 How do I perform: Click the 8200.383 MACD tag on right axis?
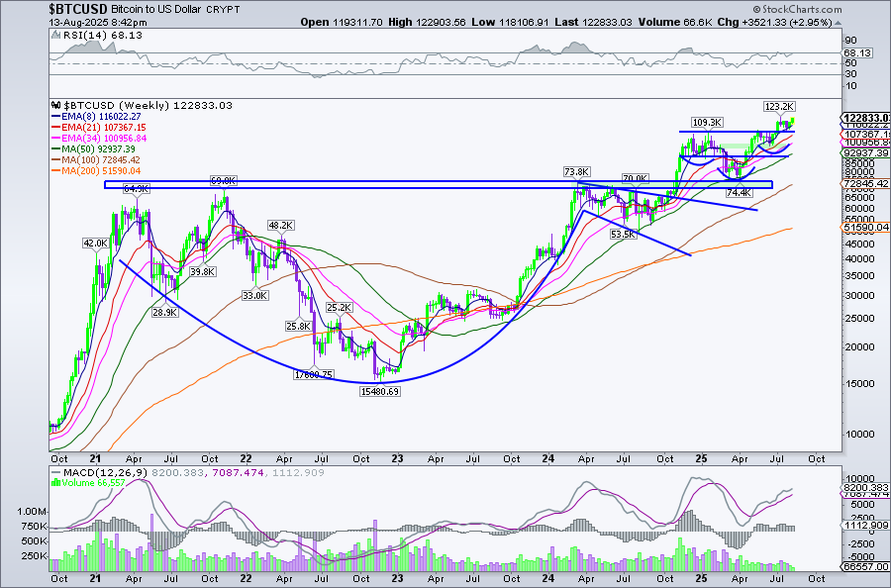(x=865, y=487)
